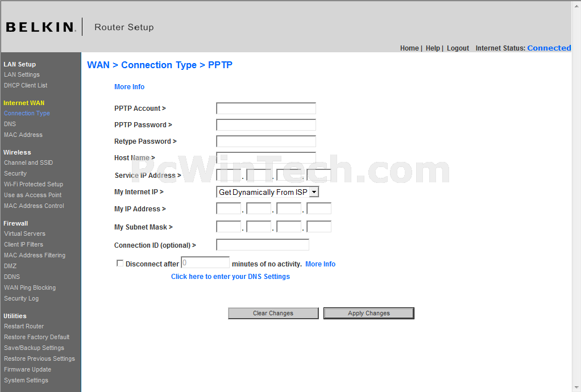581x392 pixels.
Task: Focus last octet of My Subnet Mask
Action: point(319,227)
